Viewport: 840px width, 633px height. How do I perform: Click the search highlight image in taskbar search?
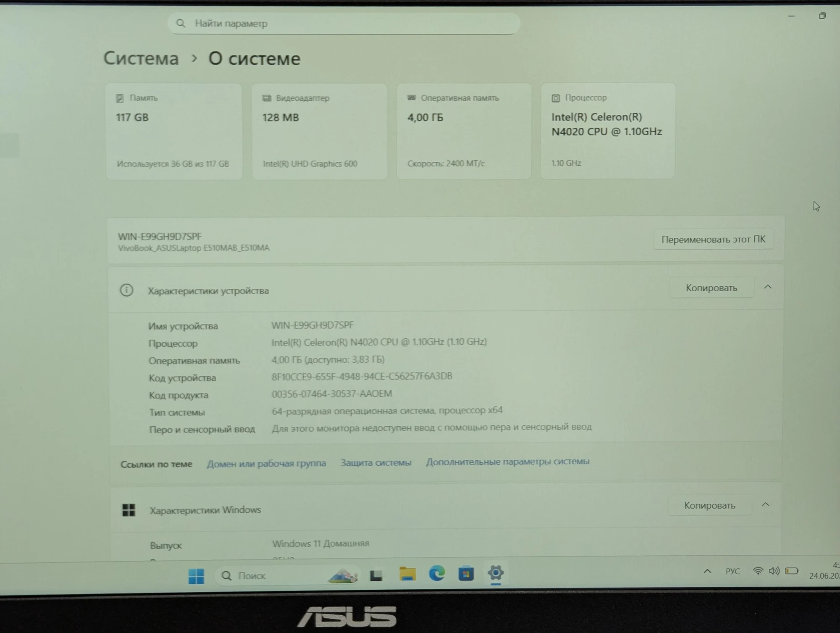[x=343, y=575]
